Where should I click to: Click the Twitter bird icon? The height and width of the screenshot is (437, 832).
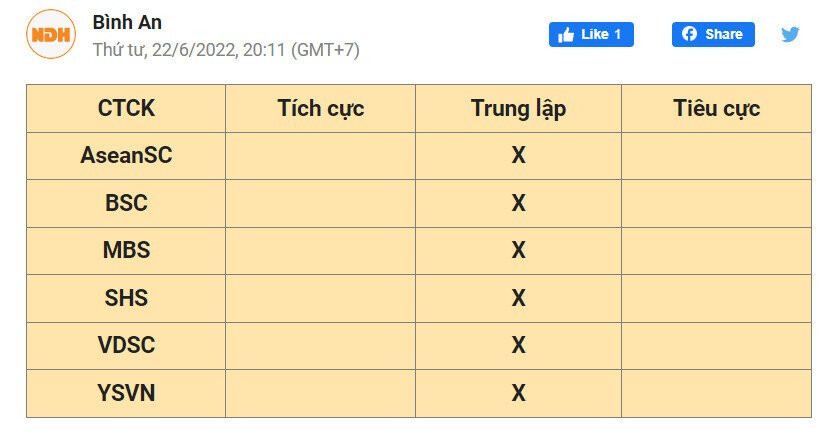pyautogui.click(x=790, y=34)
